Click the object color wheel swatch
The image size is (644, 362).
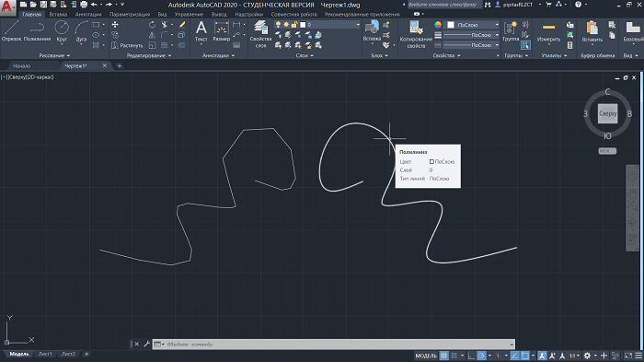(x=438, y=25)
